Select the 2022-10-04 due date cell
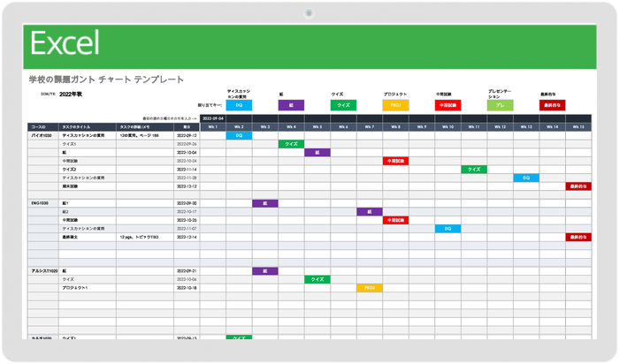The height and width of the screenshot is (364, 619). pyautogui.click(x=187, y=153)
